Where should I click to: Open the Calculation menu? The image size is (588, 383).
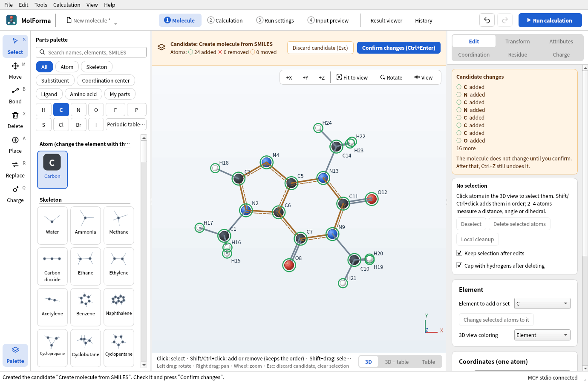click(66, 5)
